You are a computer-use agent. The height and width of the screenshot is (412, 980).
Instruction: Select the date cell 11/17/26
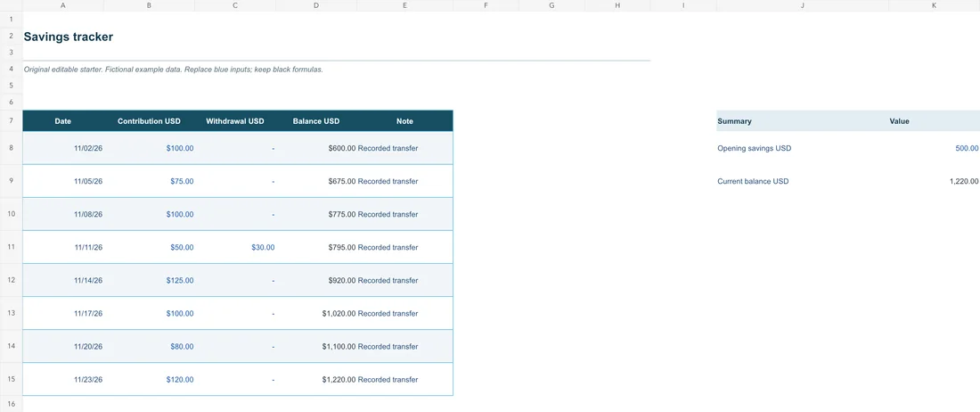pos(63,313)
